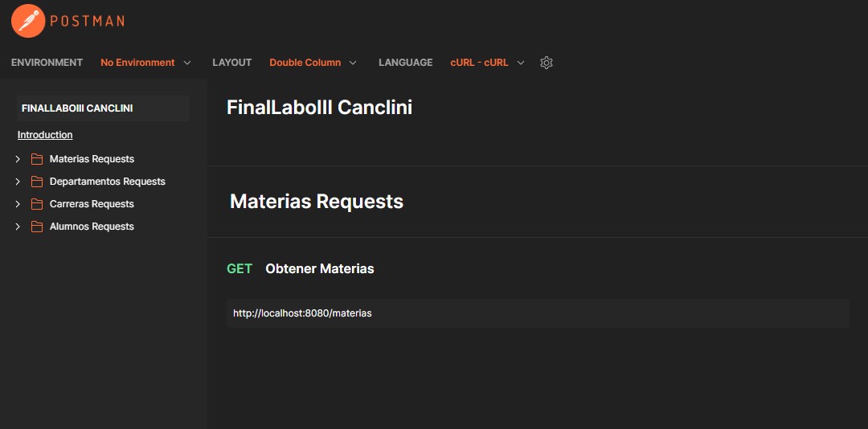This screenshot has width=868, height=429.
Task: Click the Materias Requests section heading
Action: [317, 202]
